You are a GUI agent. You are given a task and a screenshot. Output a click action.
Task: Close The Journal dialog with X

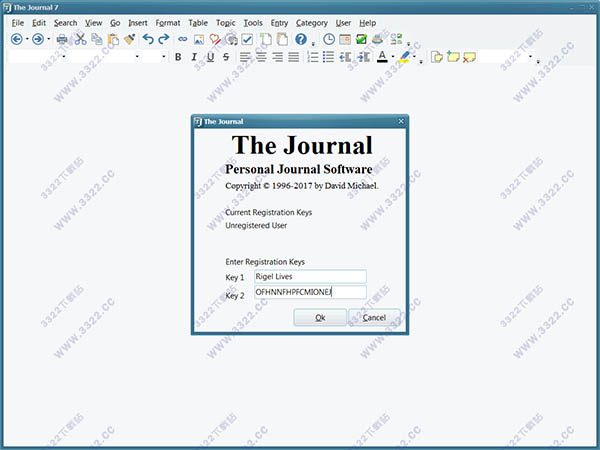(401, 121)
